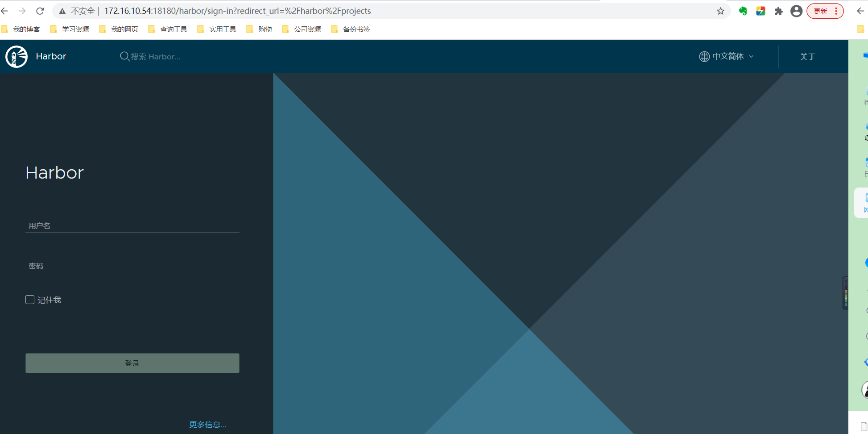
Task: Open the 更多信息 more info link
Action: point(208,424)
